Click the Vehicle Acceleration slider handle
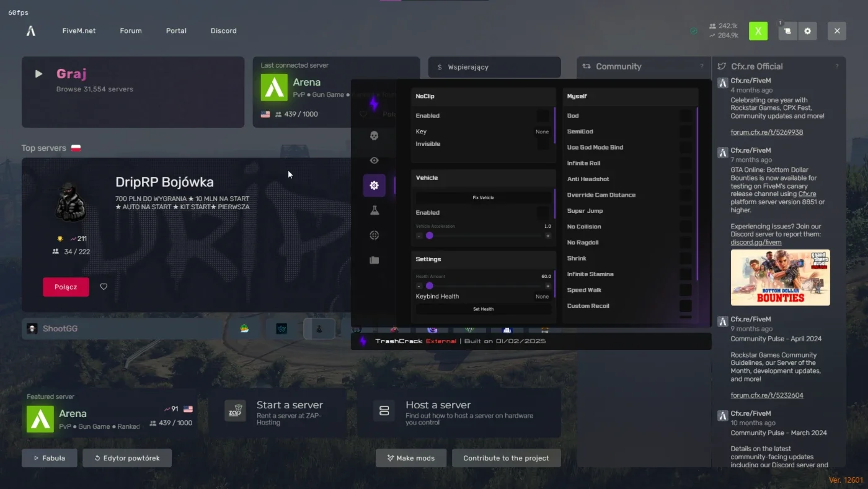Screen dimensions: 868x489 (x=429, y=236)
